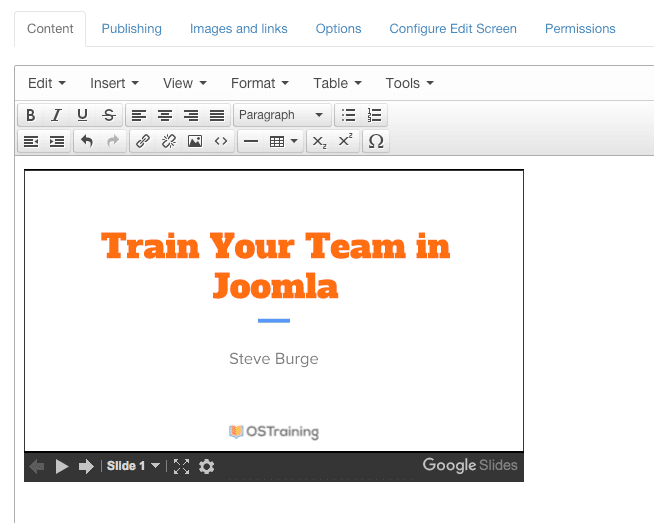Open the Paragraph format dropdown
The height and width of the screenshot is (523, 654).
[x=282, y=115]
